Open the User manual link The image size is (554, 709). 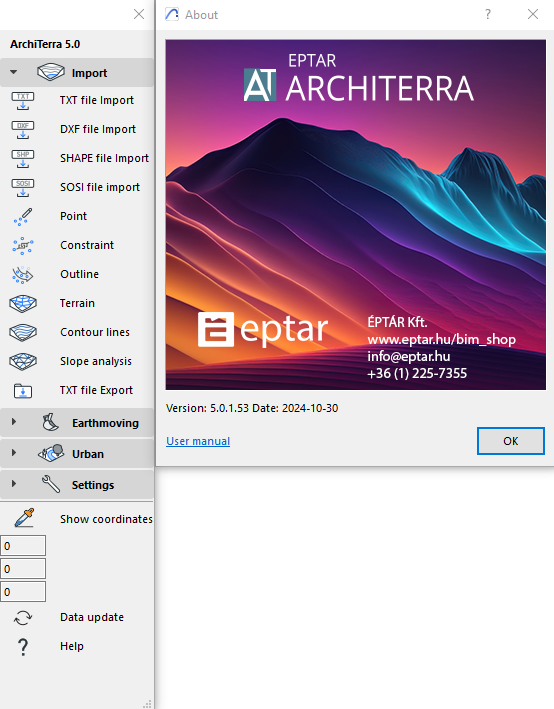198,441
